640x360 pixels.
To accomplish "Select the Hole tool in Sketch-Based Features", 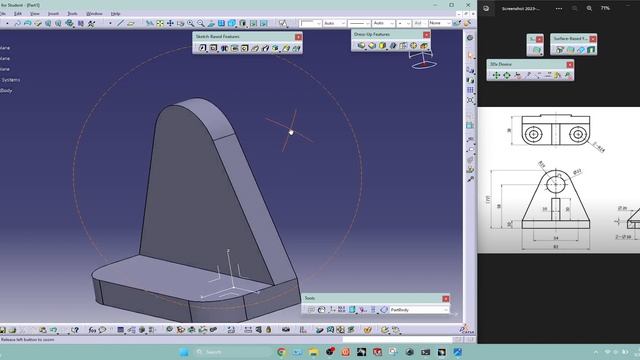I will click(244, 48).
